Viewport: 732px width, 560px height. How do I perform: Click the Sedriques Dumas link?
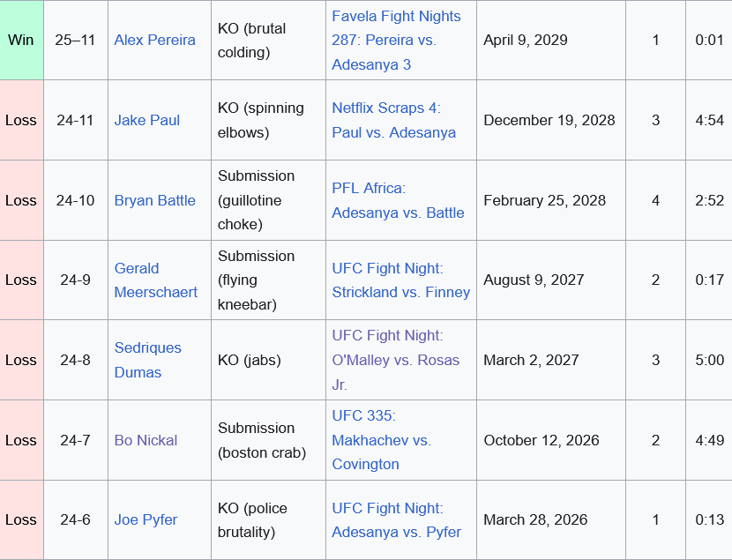(148, 361)
